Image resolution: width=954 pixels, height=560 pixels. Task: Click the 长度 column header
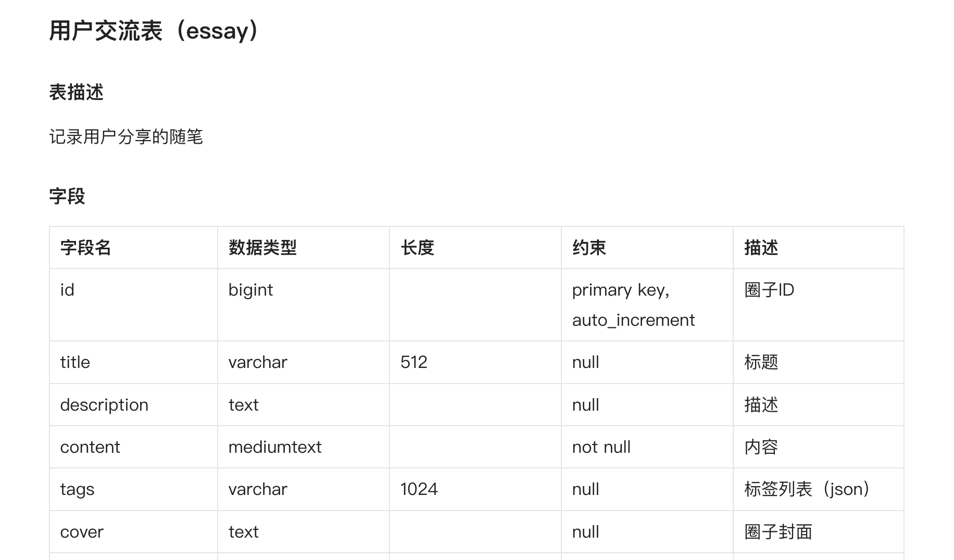(418, 248)
